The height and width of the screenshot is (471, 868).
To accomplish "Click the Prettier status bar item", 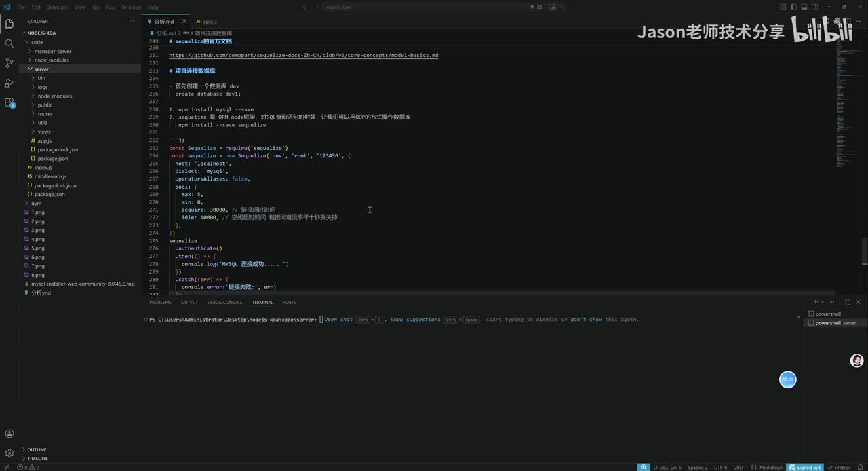I will (839, 467).
